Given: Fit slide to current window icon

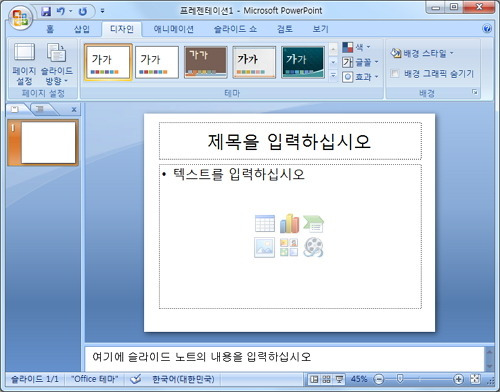Looking at the screenshot, I should 475,379.
